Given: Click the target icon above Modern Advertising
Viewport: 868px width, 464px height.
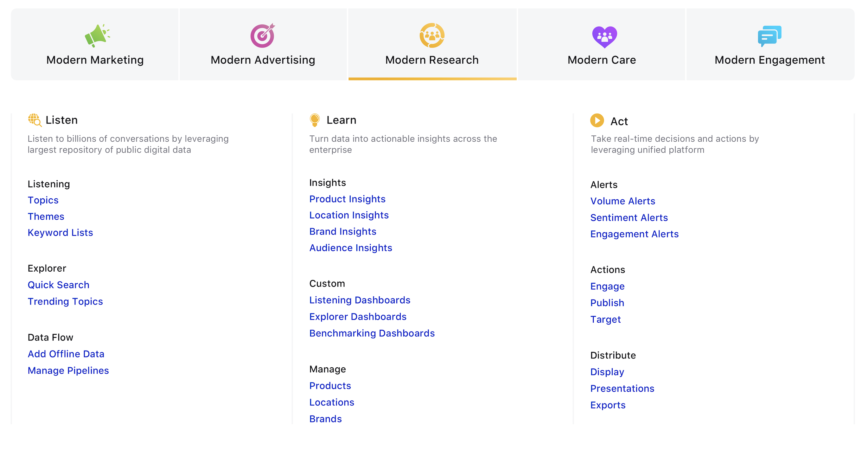Looking at the screenshot, I should tap(263, 36).
